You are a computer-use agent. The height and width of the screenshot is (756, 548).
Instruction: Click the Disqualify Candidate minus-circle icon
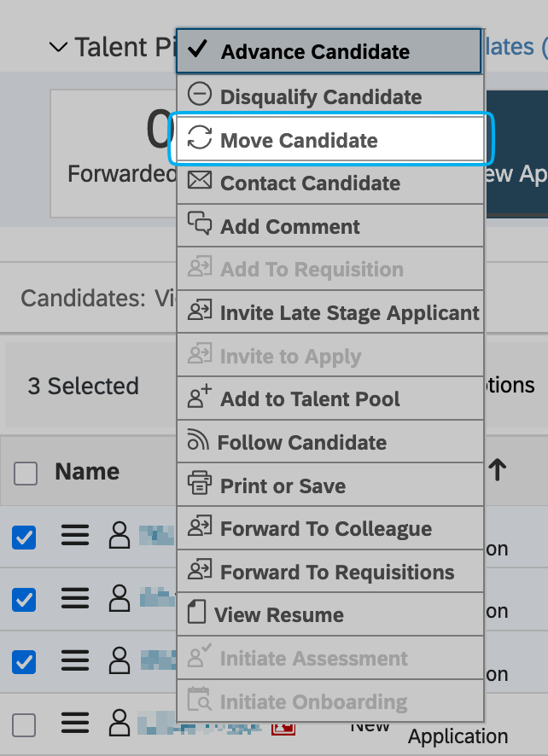click(x=199, y=96)
